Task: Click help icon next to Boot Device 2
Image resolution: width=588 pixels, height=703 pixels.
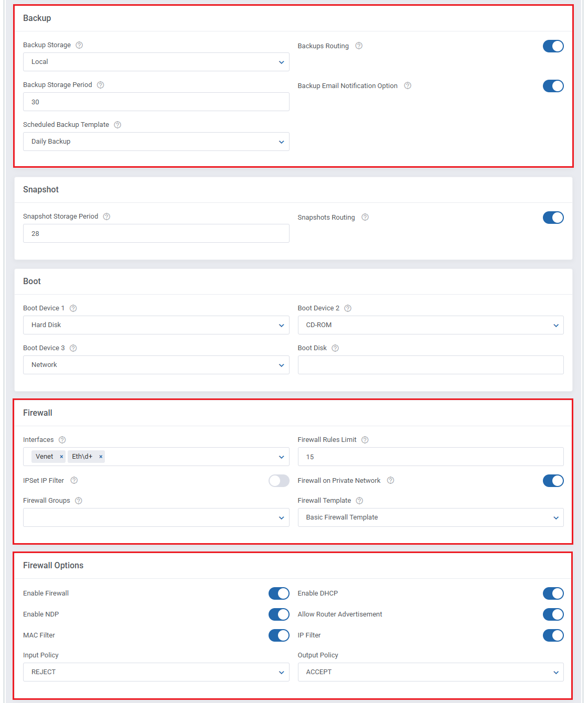Action: tap(348, 308)
